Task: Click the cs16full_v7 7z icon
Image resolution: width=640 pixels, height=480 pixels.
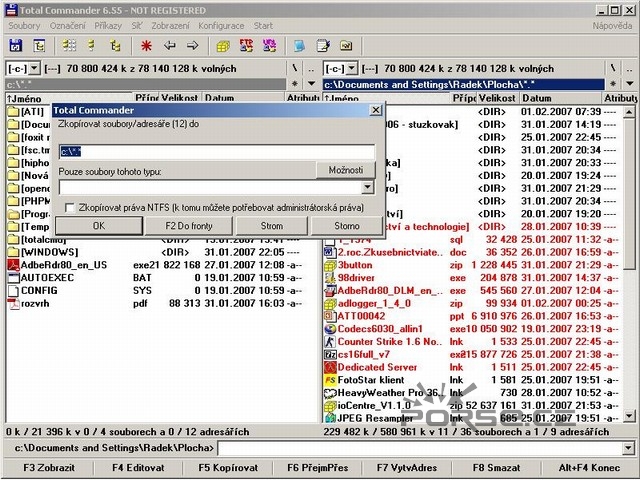Action: pyautogui.click(x=330, y=355)
